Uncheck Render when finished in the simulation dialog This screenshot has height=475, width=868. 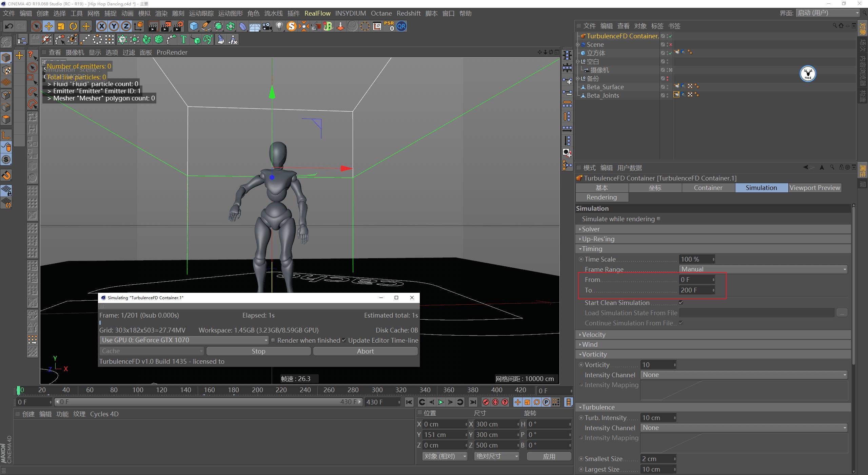point(274,340)
